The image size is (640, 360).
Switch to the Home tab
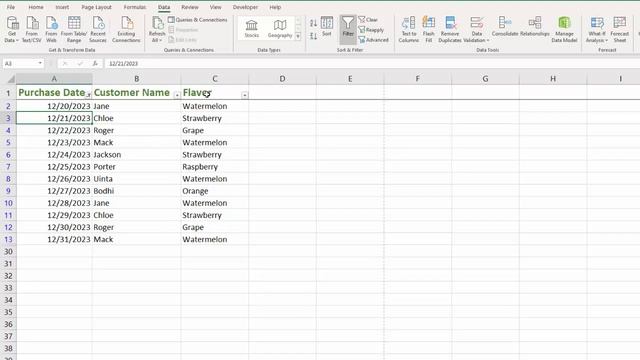[36, 7]
